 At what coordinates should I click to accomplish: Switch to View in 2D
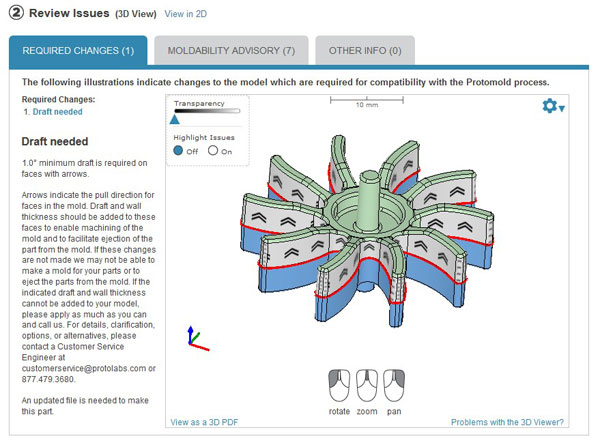(x=186, y=14)
